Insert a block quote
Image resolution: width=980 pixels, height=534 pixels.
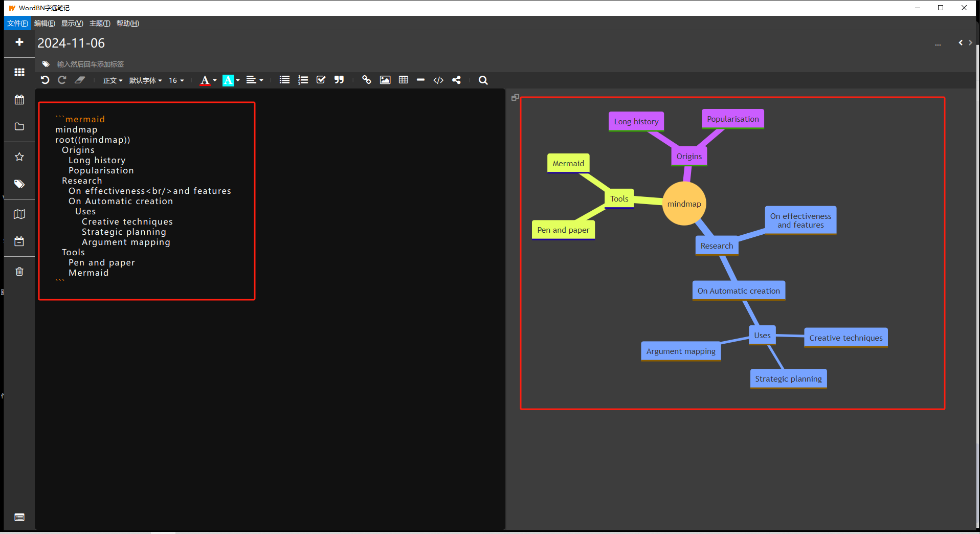pos(339,80)
